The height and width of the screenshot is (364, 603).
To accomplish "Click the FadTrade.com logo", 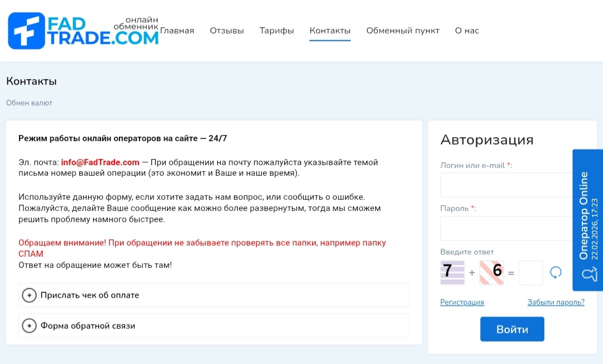I will [83, 31].
